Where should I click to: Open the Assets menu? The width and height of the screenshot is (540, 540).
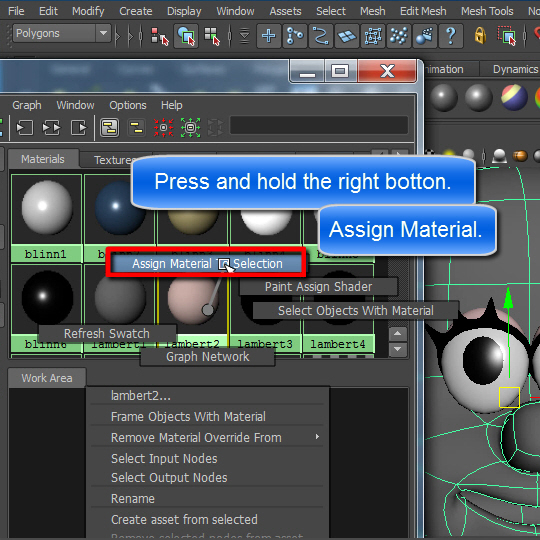pos(285,11)
